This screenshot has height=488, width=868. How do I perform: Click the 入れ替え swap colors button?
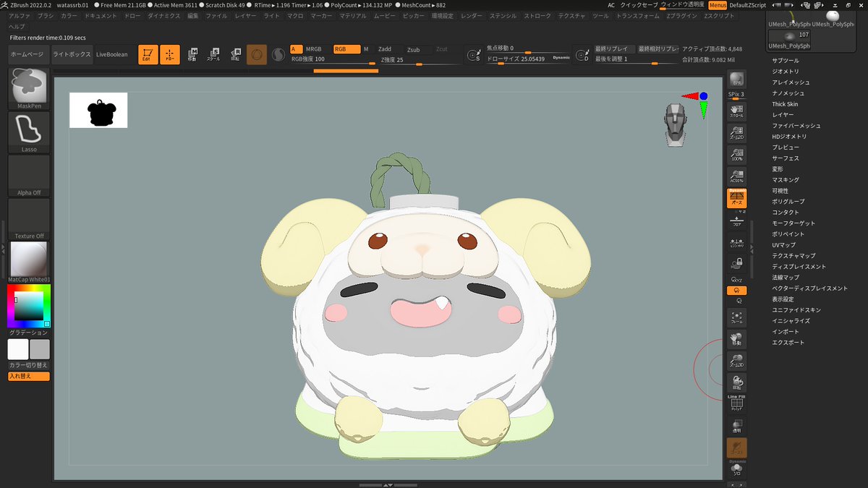click(29, 376)
